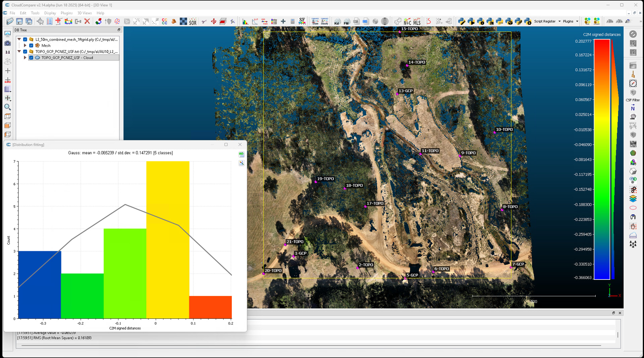Open the N+C normals tool
The width and height of the screenshot is (644, 358).
[x=407, y=21]
